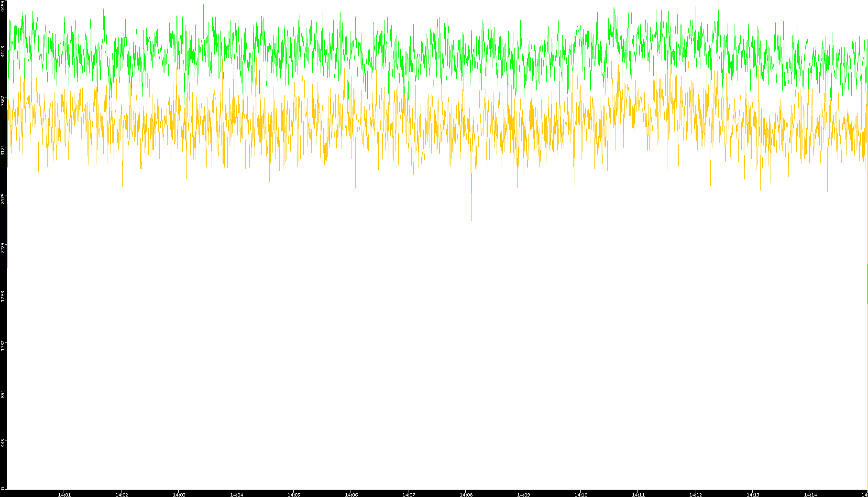Image resolution: width=868 pixels, height=497 pixels.
Task: Select the 3567 y-axis label
Action: pyautogui.click(x=3, y=100)
